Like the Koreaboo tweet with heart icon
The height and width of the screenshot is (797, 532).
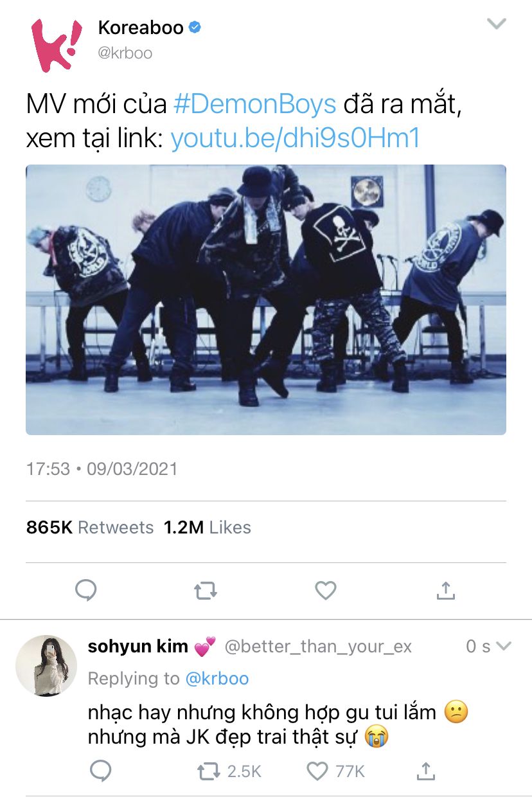(x=326, y=590)
